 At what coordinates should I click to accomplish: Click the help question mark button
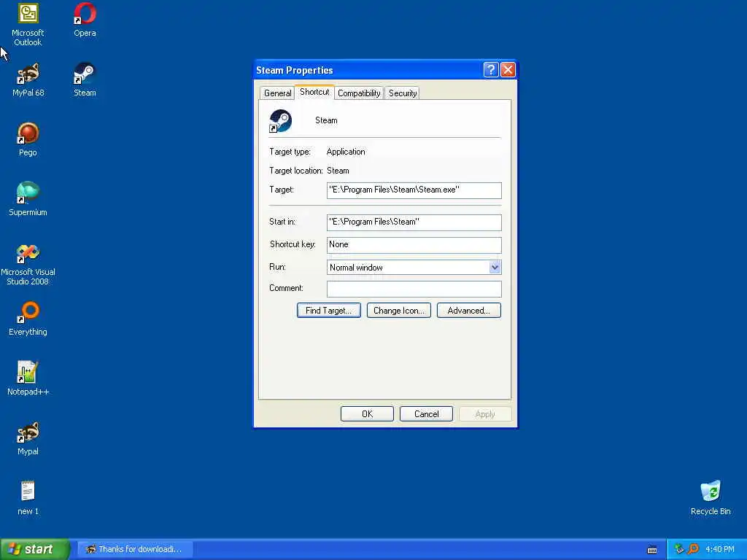491,70
